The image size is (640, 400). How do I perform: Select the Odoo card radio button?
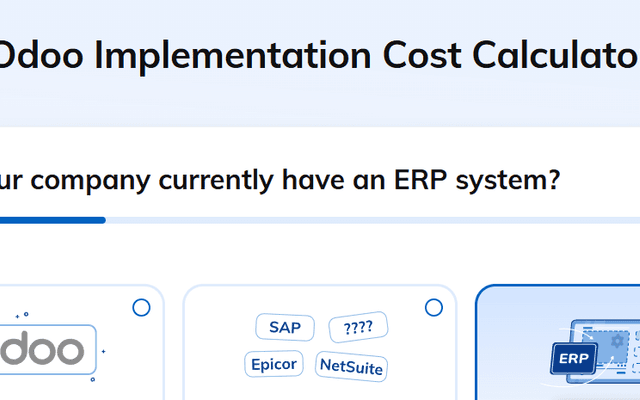[x=141, y=308]
